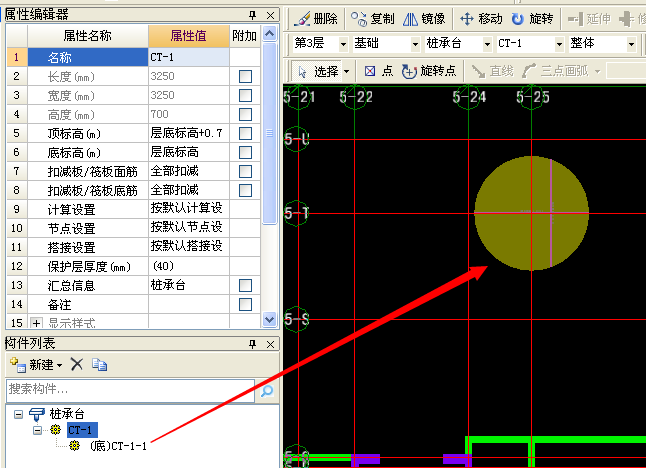
Task: Click the 桩承台 funnel tree icon
Action: (37, 414)
